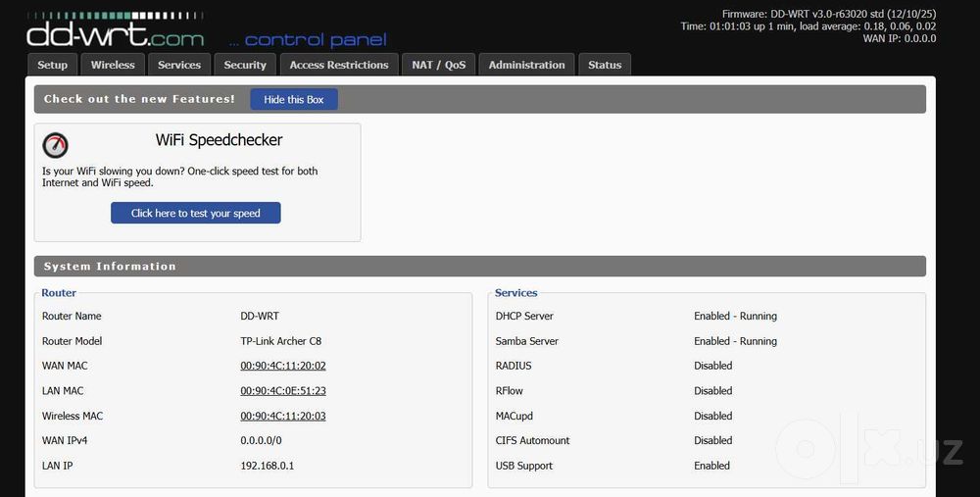
Task: Click the Samba Server label
Action: (527, 341)
